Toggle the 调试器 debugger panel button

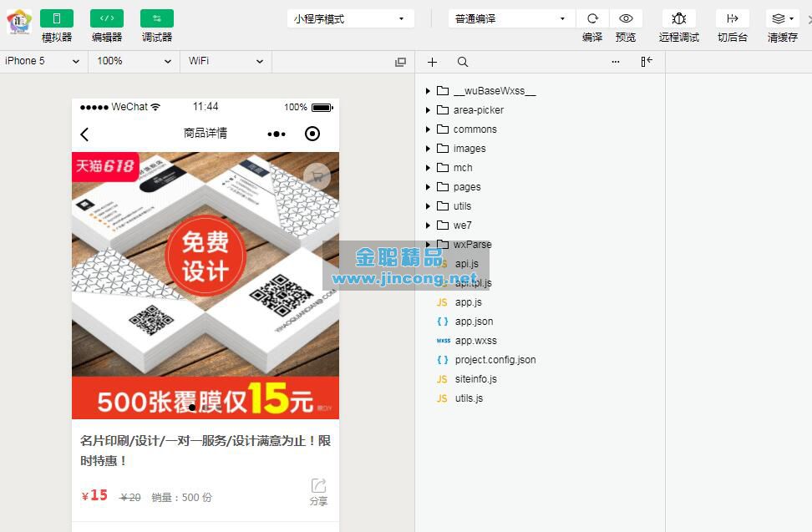pos(157,18)
